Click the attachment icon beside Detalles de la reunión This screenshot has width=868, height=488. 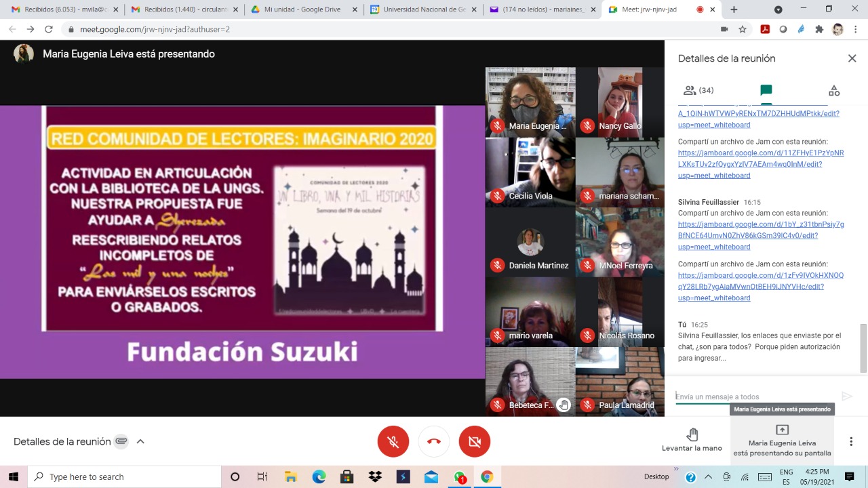pos(121,441)
